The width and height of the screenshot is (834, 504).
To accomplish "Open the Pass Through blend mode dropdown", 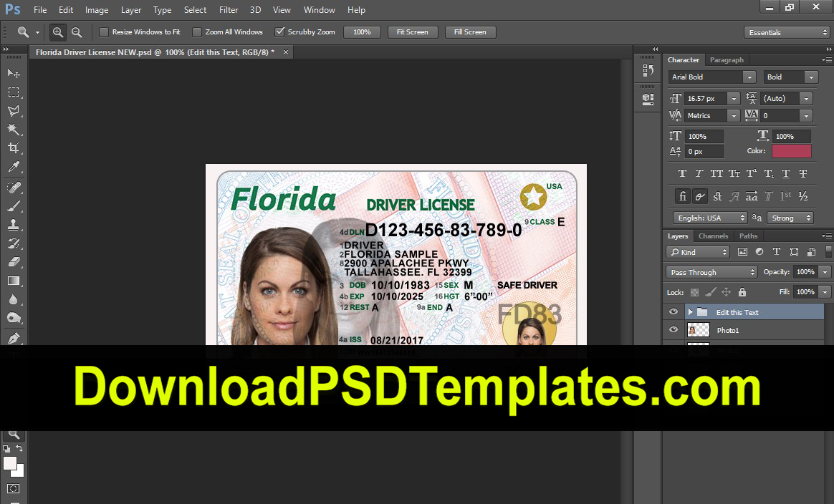I will coord(711,272).
